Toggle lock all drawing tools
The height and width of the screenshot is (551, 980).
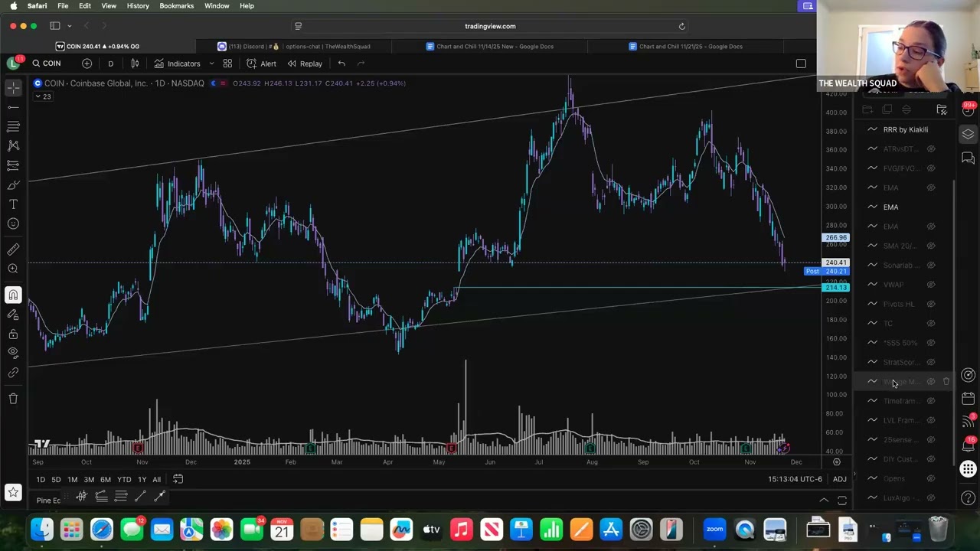[x=13, y=334]
